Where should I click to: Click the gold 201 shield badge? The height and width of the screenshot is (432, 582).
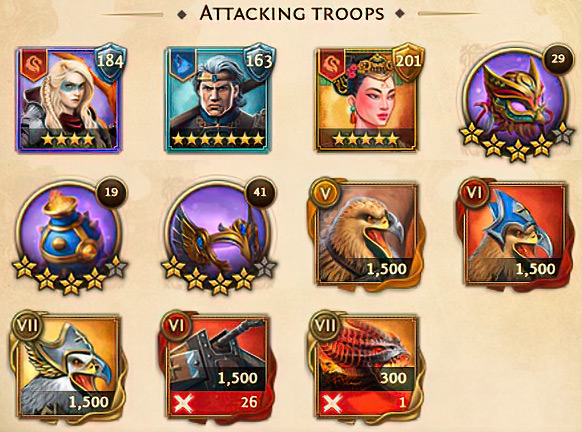(x=408, y=62)
